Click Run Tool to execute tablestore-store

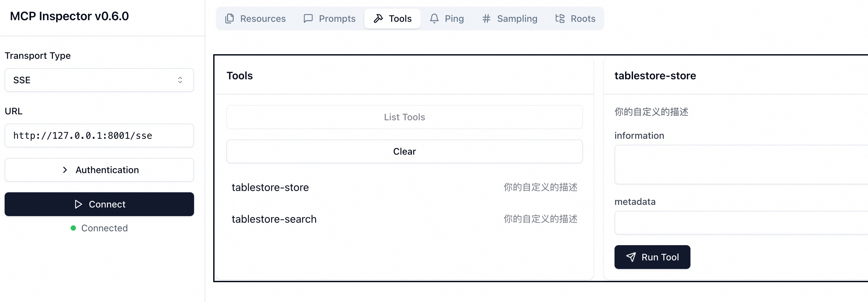(x=652, y=257)
